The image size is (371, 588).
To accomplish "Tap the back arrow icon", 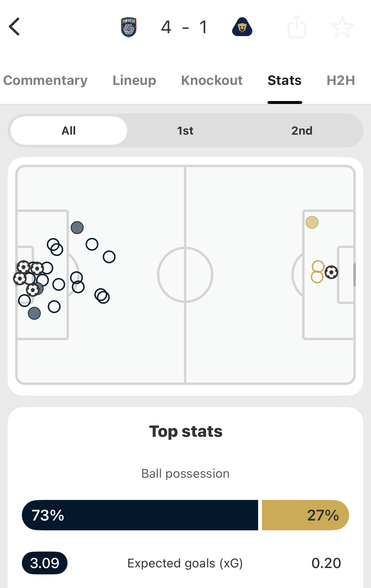I will coord(15,27).
